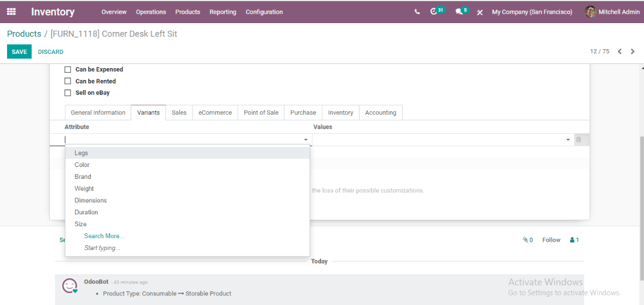Open the conversations chat icon with 5 badge
Screen dimensions: 644x305
pos(462,11)
